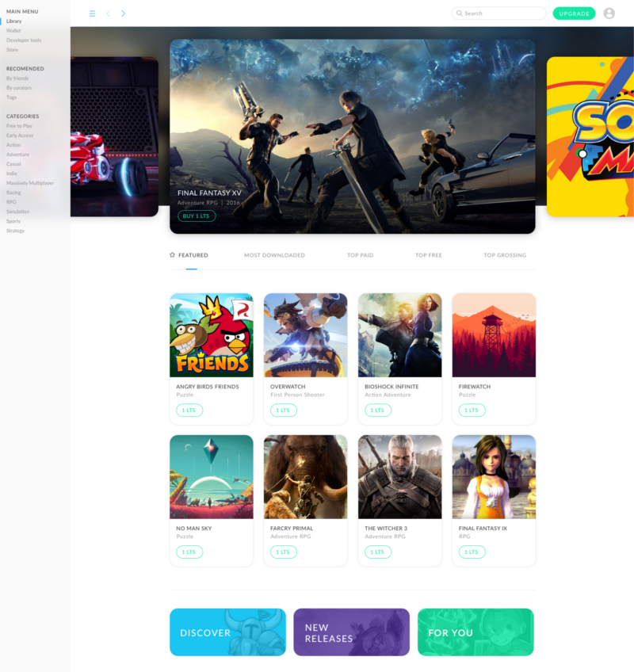
Task: Open the user profile avatar
Action: (609, 13)
